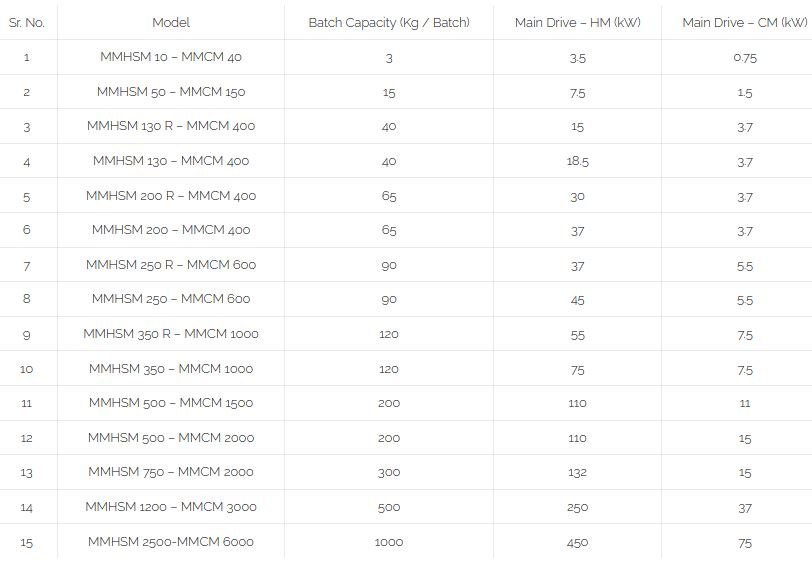Viewport: 812px width, 583px height.
Task: Click the MMHSM 750 – MMCM 2000 cell
Action: pos(171,472)
